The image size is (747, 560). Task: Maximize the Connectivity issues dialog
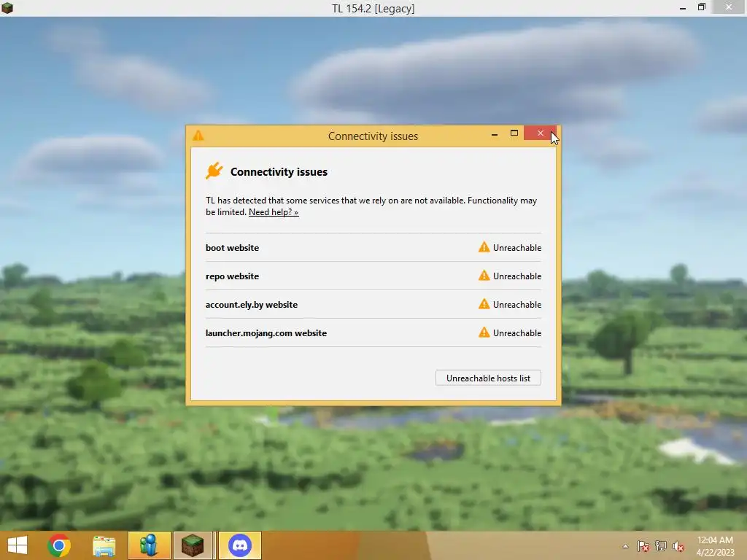click(514, 133)
